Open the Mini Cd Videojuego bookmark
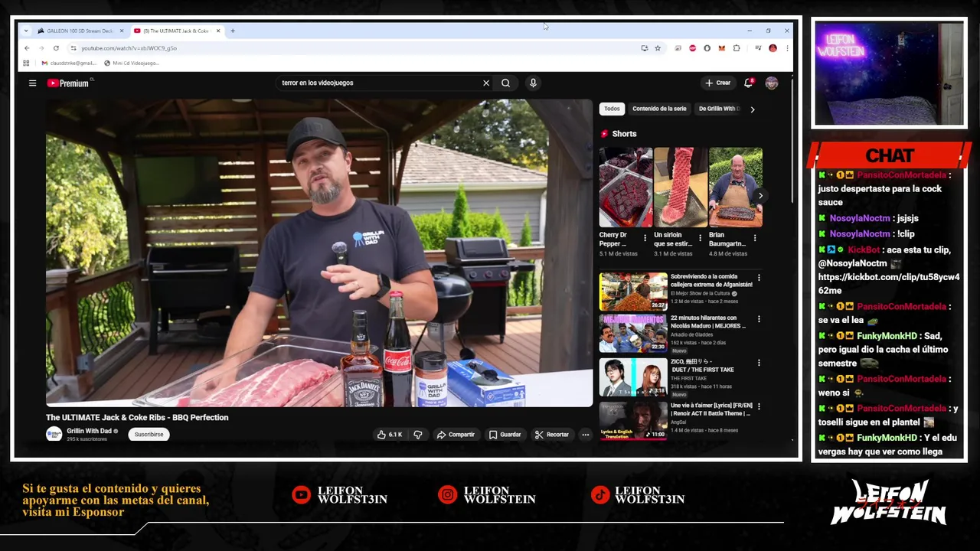The width and height of the screenshot is (980, 551). (132, 63)
